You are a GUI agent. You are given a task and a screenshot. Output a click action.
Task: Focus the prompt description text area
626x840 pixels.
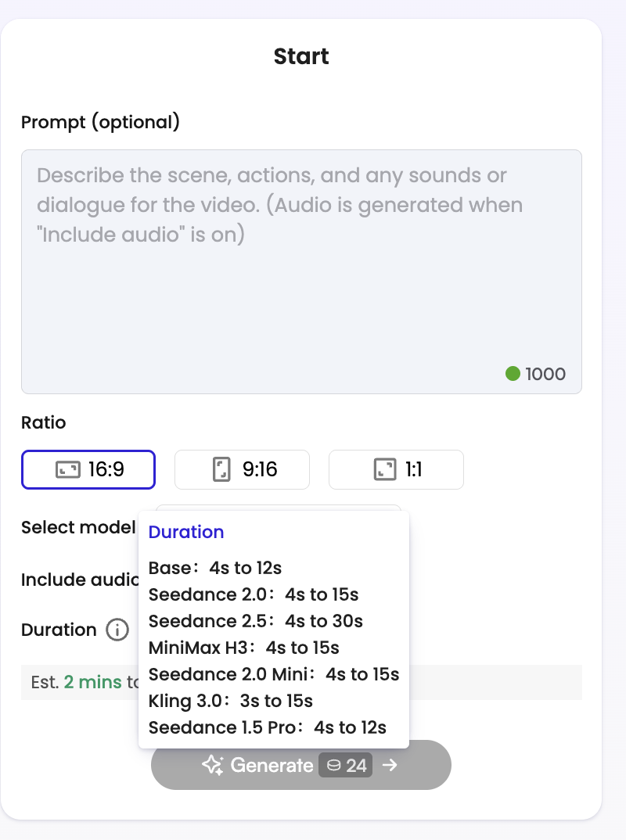(x=302, y=271)
